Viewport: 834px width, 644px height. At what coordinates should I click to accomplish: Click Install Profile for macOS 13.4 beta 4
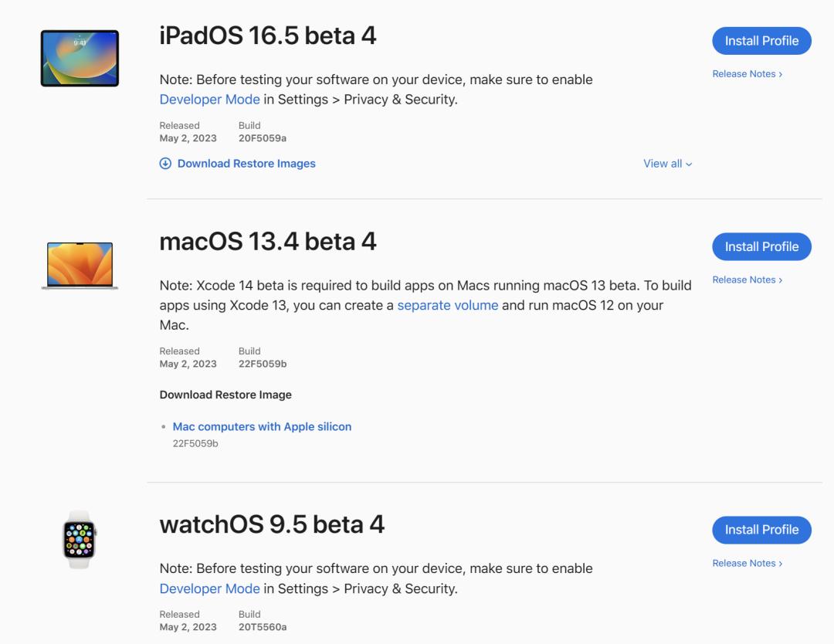(761, 246)
